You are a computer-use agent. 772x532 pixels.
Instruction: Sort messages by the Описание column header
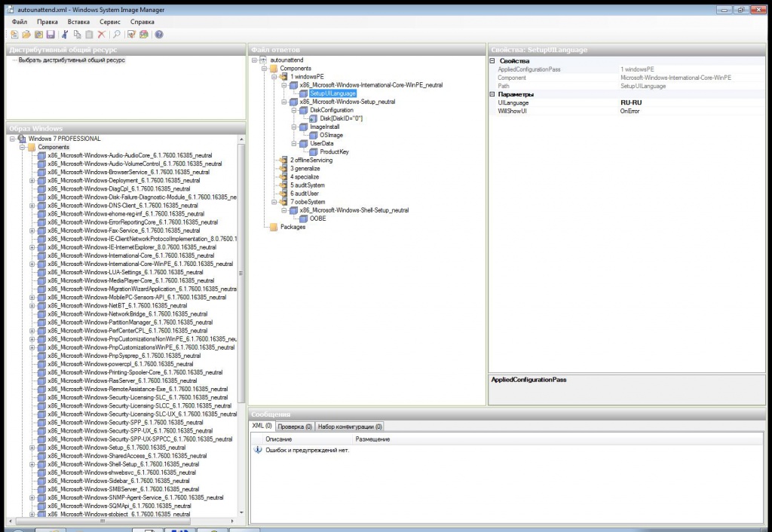[x=279, y=439]
